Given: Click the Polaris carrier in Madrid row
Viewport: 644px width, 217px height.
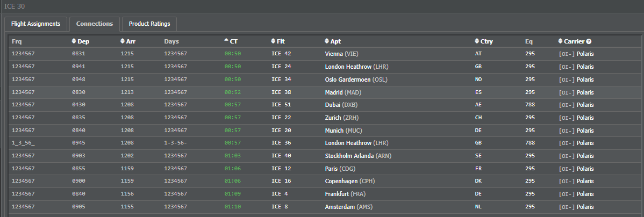Looking at the screenshot, I should pos(585,92).
